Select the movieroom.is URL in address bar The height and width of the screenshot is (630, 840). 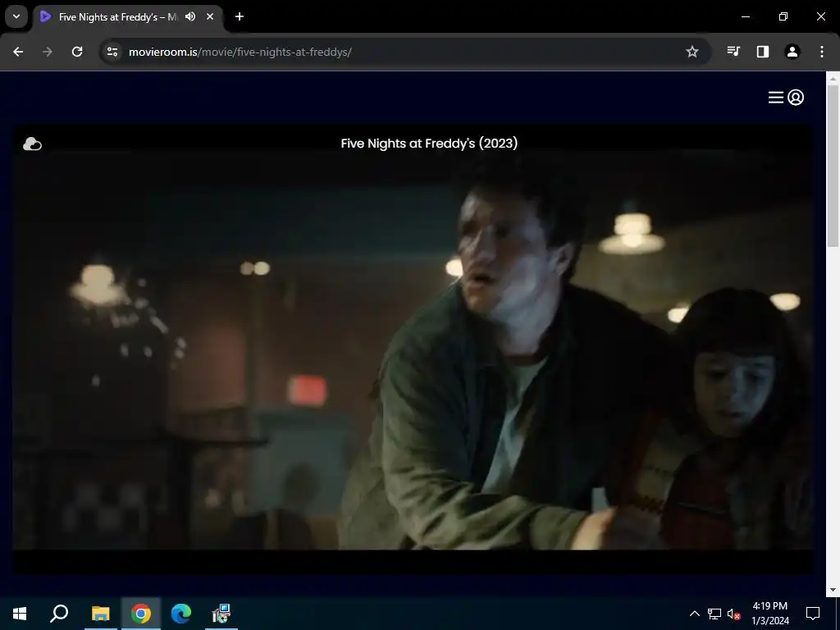coord(240,52)
